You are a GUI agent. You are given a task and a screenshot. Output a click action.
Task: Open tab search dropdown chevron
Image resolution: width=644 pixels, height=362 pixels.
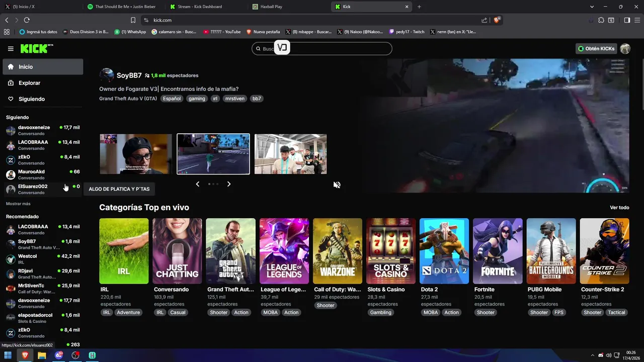(592, 7)
